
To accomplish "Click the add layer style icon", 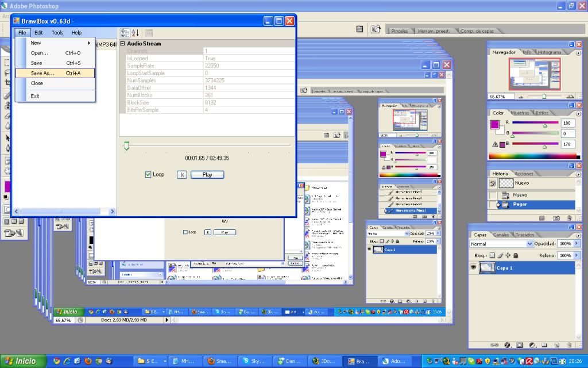I will click(506, 345).
